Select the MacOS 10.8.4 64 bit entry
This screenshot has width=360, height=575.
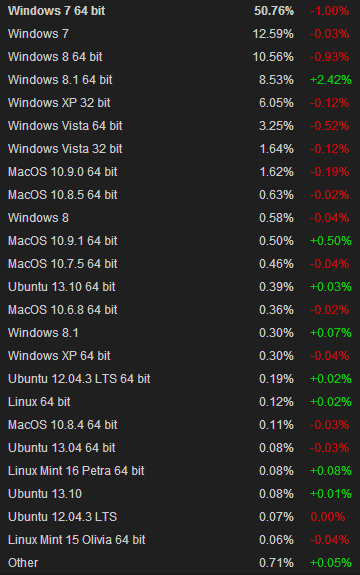(63, 425)
